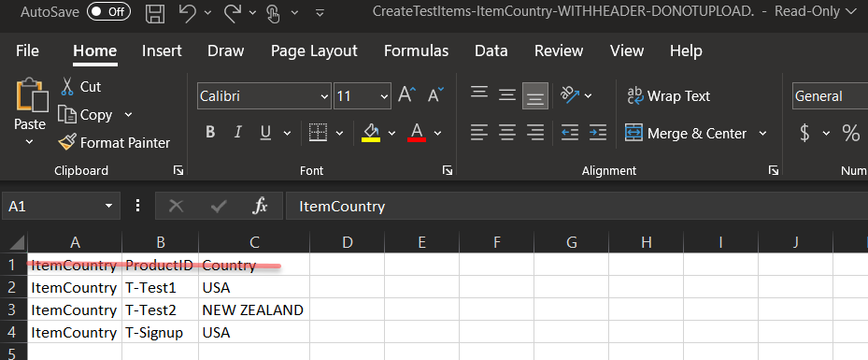868x360 pixels.
Task: Click the Undo arrow icon
Action: [188, 12]
